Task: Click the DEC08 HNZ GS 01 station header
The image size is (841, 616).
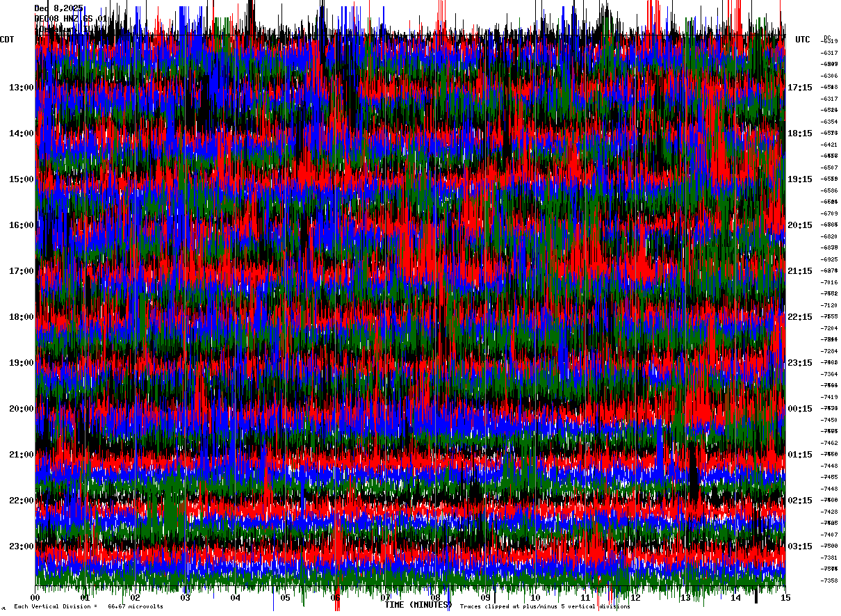Action: 71,19
